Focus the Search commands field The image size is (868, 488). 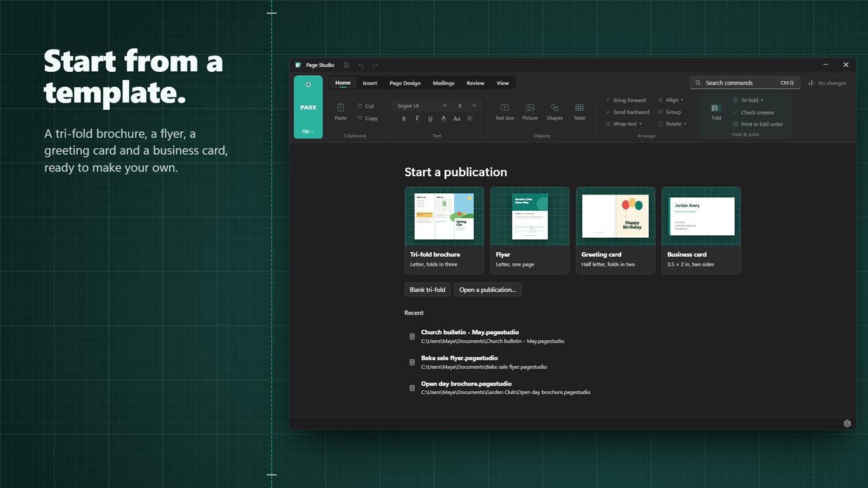745,83
